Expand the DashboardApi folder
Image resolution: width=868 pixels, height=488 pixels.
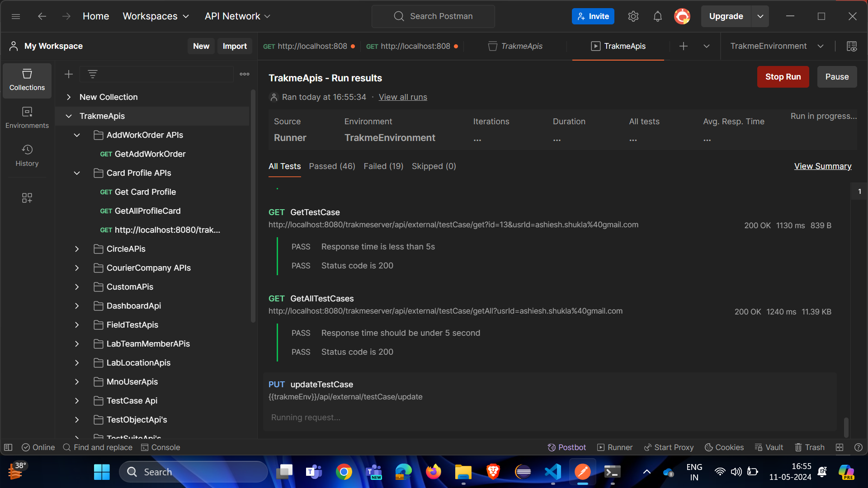[77, 306]
